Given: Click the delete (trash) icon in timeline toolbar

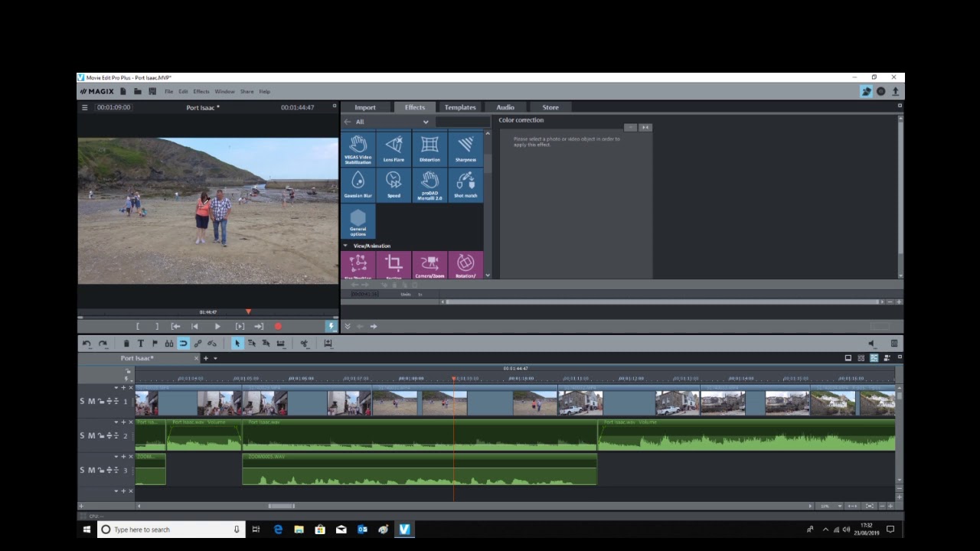Looking at the screenshot, I should pyautogui.click(x=126, y=344).
